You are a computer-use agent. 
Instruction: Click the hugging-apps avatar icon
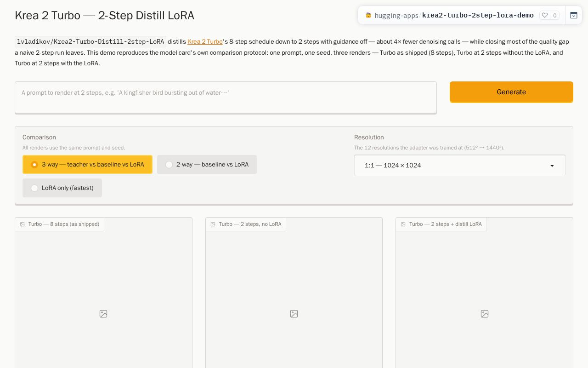(368, 15)
